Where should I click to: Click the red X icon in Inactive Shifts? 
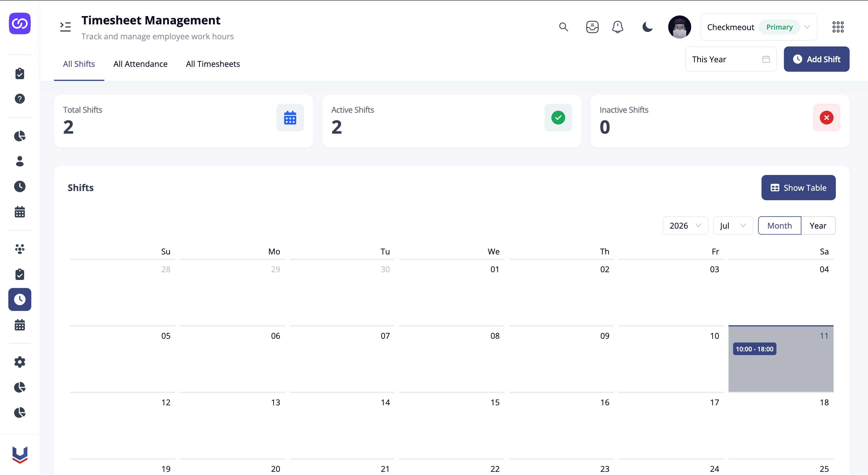[x=826, y=118]
